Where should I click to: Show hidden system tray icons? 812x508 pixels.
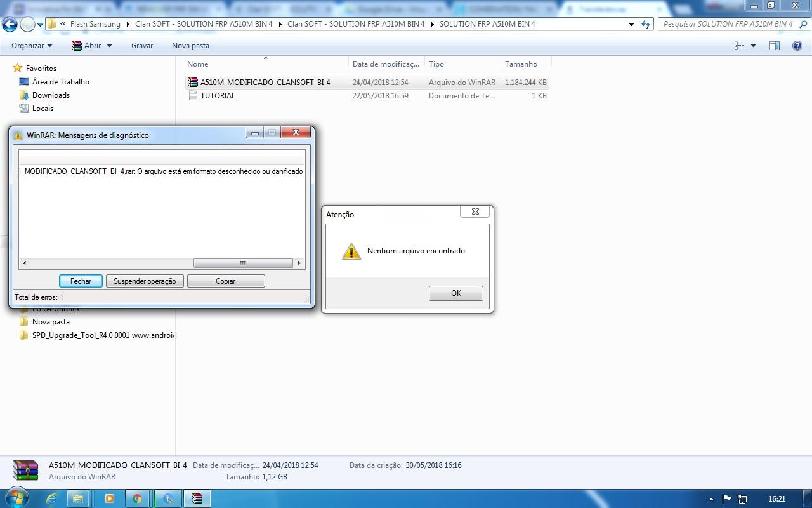[711, 500]
